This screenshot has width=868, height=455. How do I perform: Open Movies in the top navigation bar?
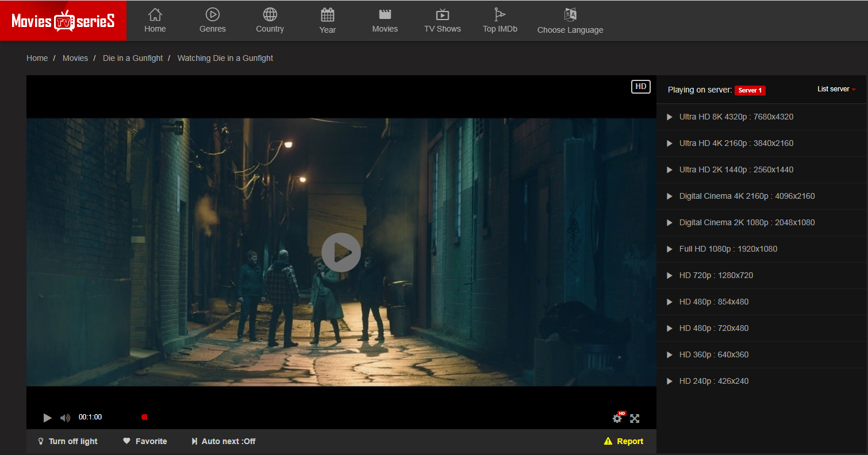[x=385, y=21]
